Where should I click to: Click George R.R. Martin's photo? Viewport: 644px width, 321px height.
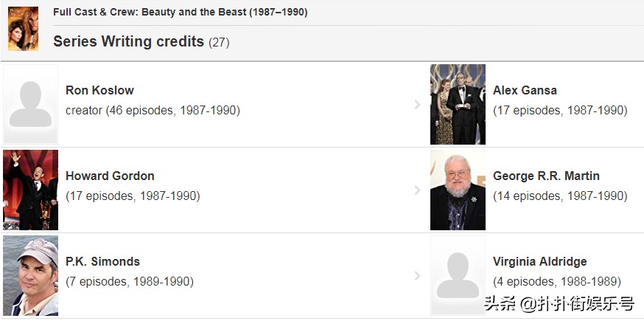458,190
